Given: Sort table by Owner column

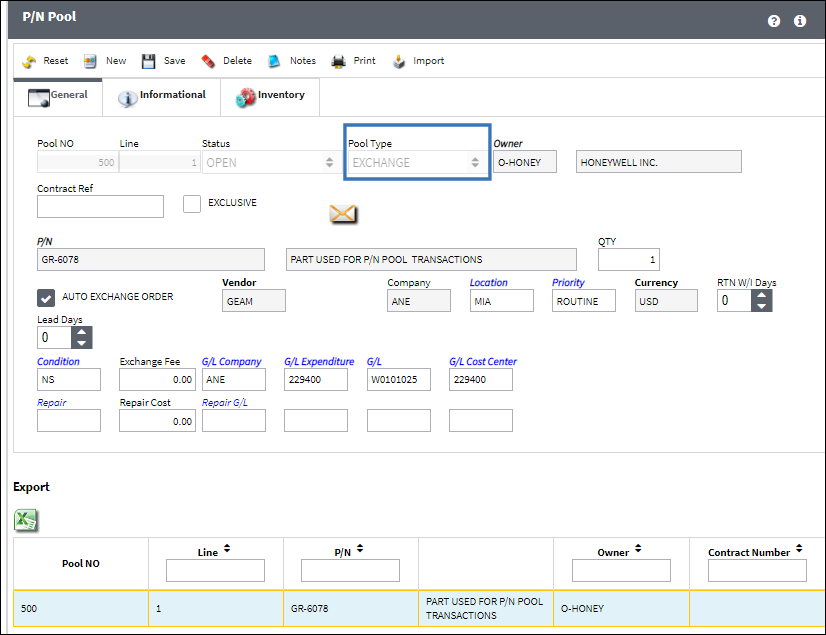Looking at the screenshot, I should pyautogui.click(x=638, y=549).
